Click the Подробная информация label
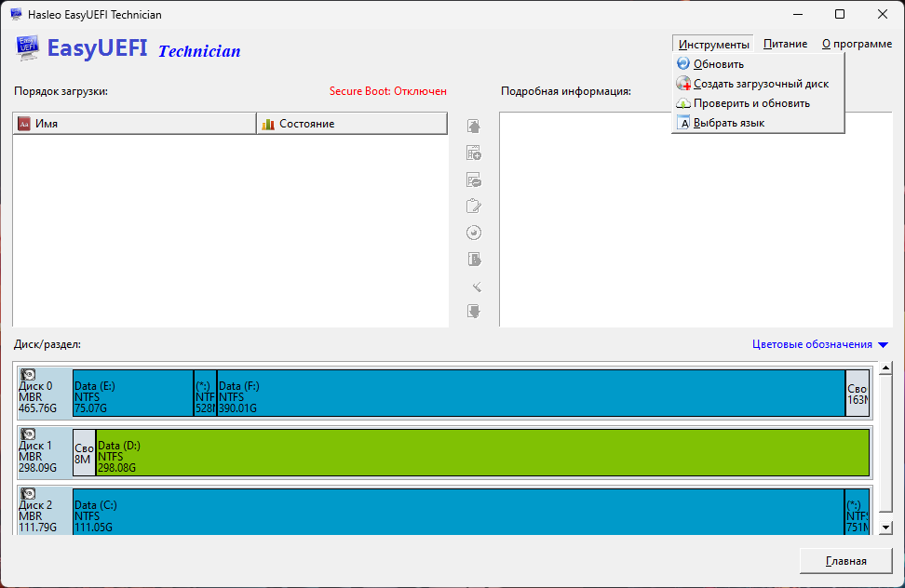This screenshot has height=588, width=905. click(566, 91)
